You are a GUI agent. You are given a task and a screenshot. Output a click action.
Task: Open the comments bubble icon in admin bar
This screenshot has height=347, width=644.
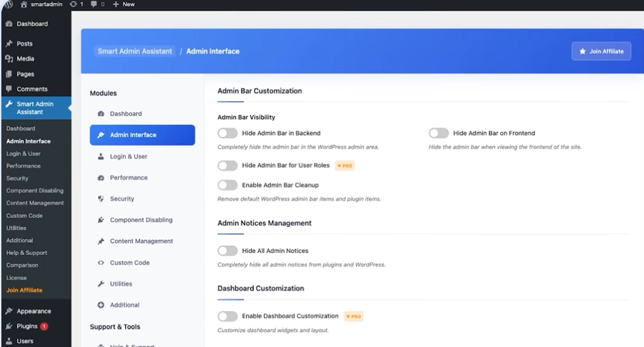click(x=94, y=4)
